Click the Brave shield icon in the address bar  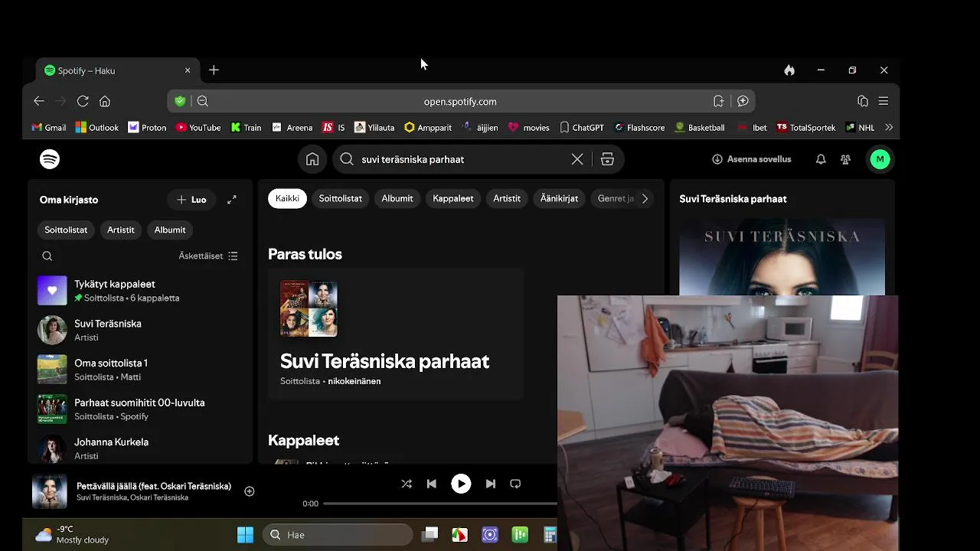180,101
